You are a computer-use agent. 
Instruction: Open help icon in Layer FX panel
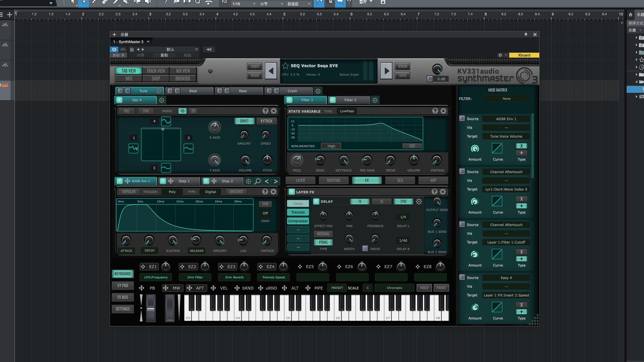coord(434,192)
